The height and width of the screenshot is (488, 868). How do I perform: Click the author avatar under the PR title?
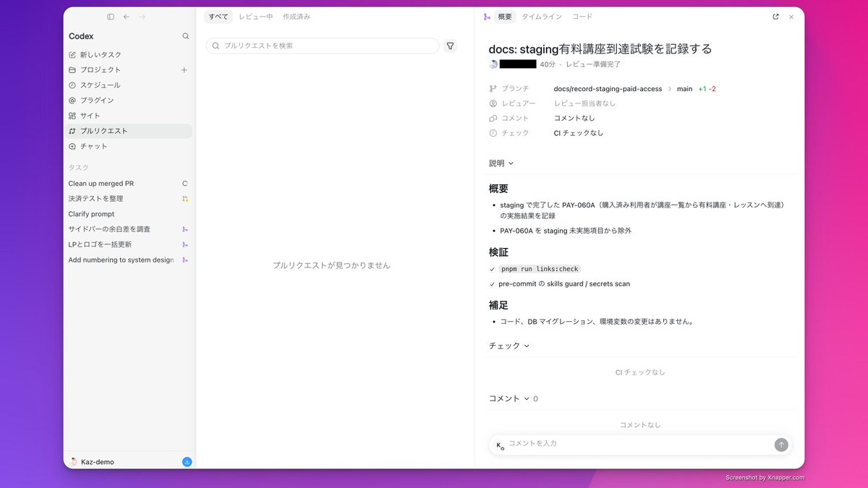click(x=493, y=64)
